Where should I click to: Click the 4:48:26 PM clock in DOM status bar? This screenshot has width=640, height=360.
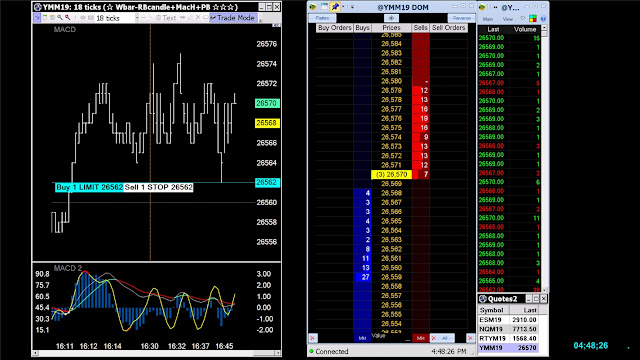[x=449, y=351]
